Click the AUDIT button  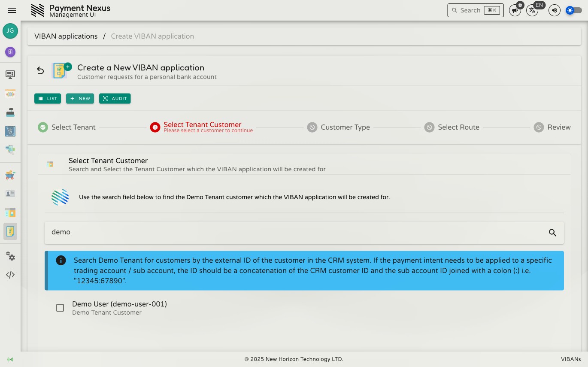115,99
